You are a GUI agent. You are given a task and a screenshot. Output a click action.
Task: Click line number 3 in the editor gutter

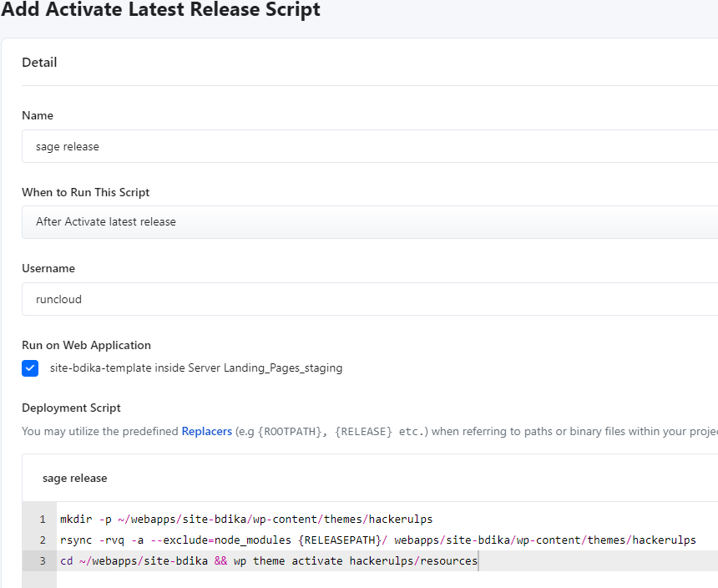42,561
